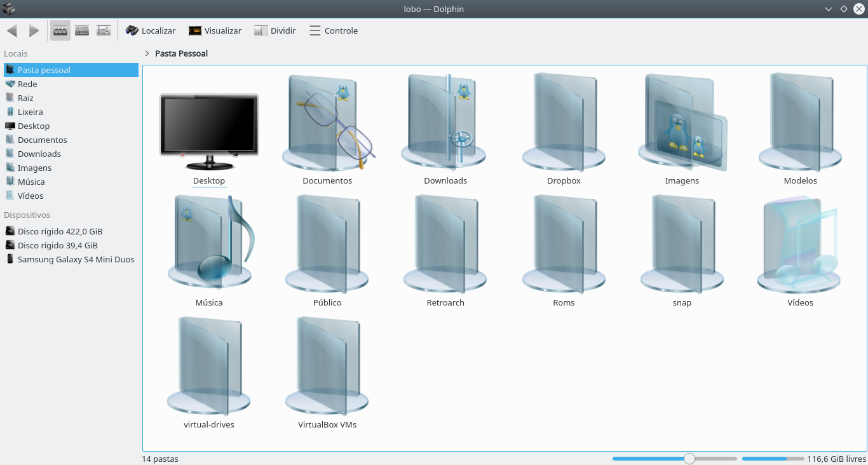Open window options via the titlebar chevron
The width and height of the screenshot is (868, 465).
click(828, 8)
